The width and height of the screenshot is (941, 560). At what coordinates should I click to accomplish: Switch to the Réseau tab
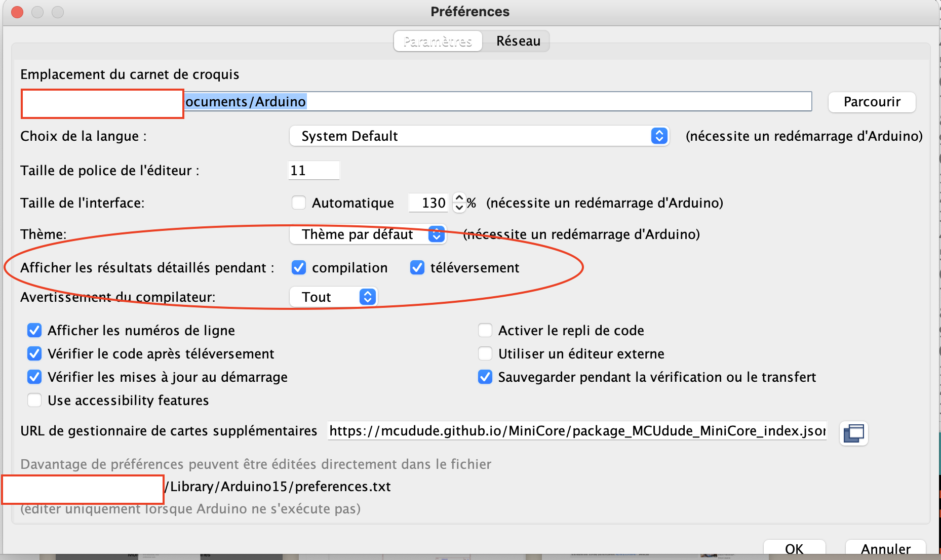[518, 41]
